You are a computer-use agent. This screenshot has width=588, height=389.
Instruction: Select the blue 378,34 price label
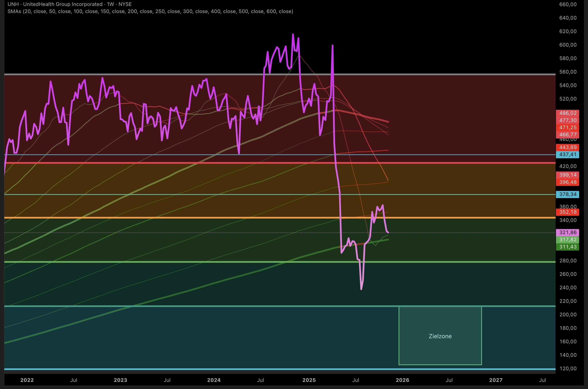568,194
